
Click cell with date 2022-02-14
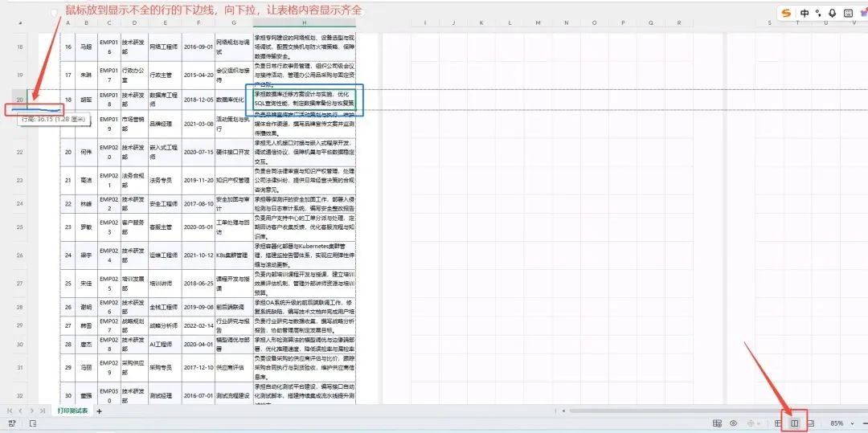[x=199, y=325]
